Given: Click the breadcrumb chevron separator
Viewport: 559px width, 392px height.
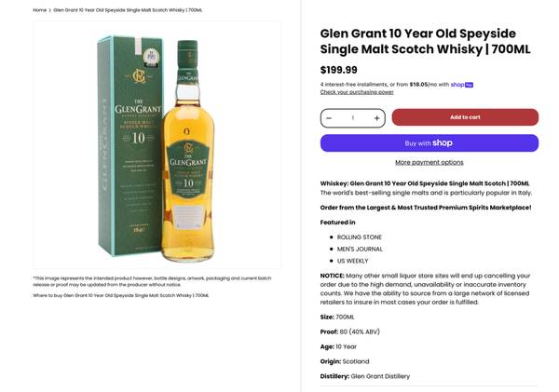Looking at the screenshot, I should pos(50,10).
